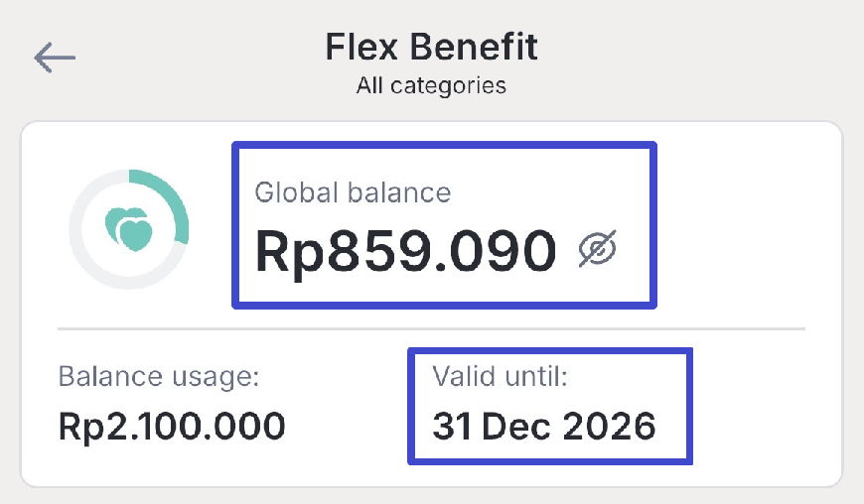Click the Valid until label
The image size is (864, 504).
pos(500,377)
